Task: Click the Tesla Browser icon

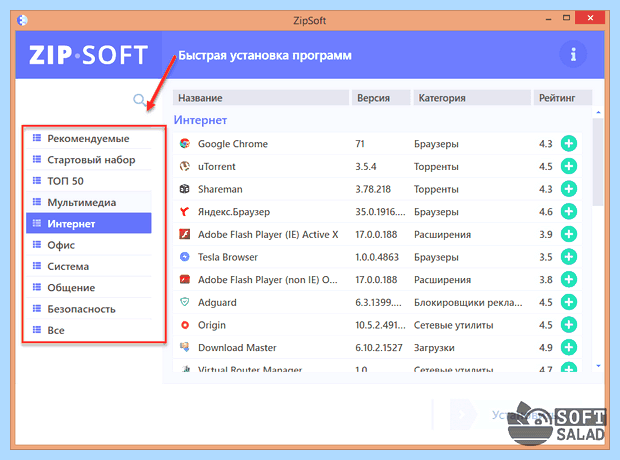Action: coord(185,257)
